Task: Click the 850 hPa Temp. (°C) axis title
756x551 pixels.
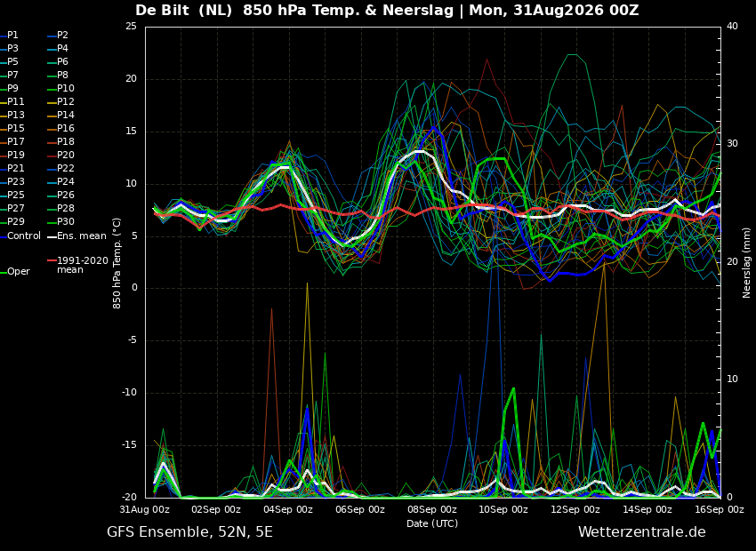Action: 117,263
